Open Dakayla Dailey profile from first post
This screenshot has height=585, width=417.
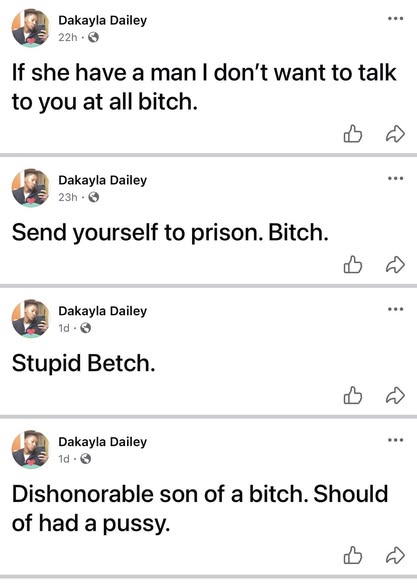point(103,20)
